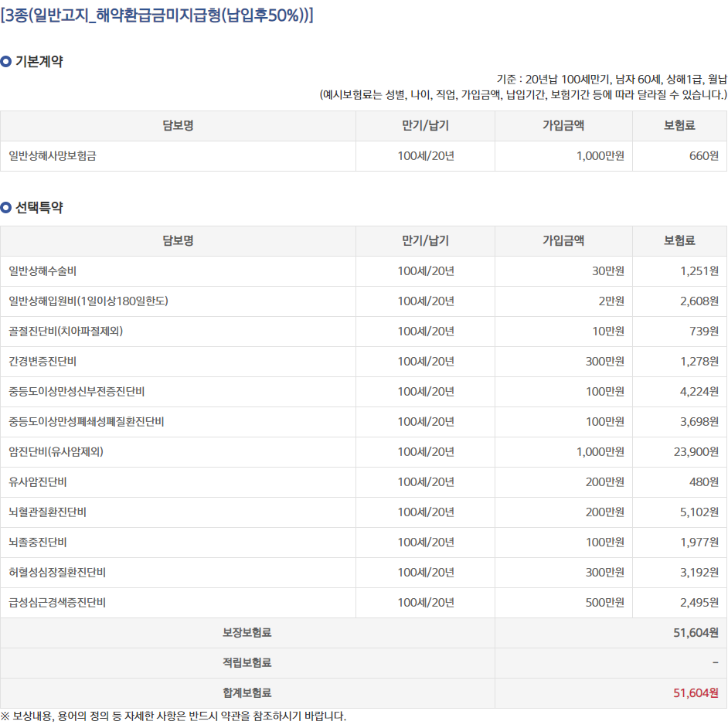
Task: Select '중등도이상만성신부전증진단비' coverage name
Action: point(77,392)
